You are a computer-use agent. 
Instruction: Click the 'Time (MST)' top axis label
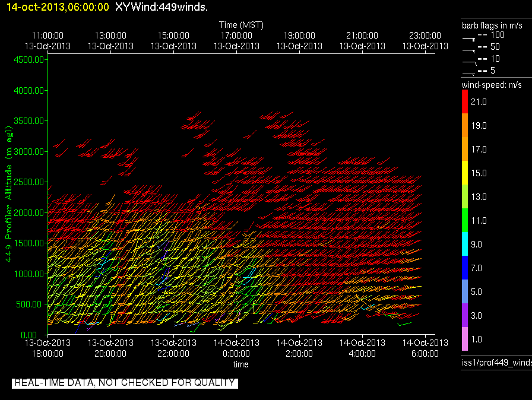[241, 25]
